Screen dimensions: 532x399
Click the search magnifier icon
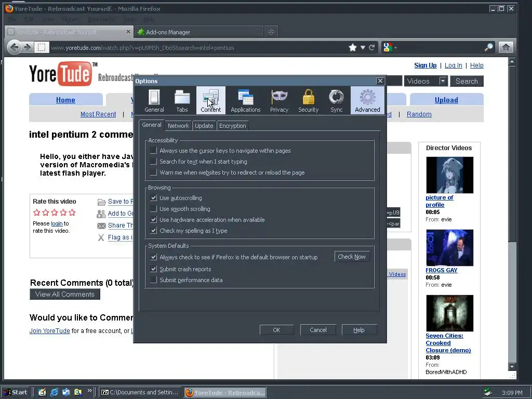488,47
